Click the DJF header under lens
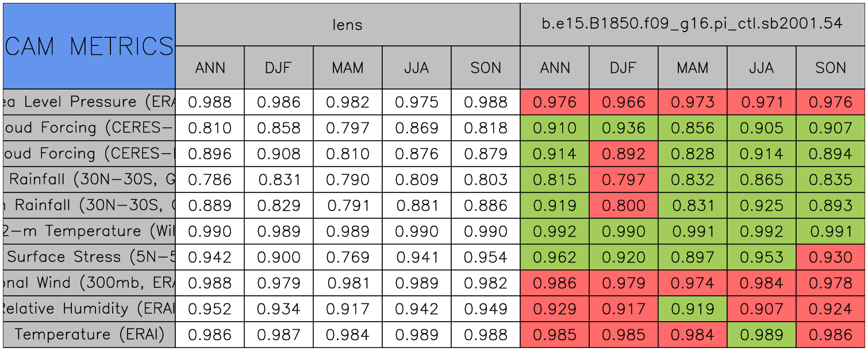This screenshot has height=351, width=868. pos(278,68)
